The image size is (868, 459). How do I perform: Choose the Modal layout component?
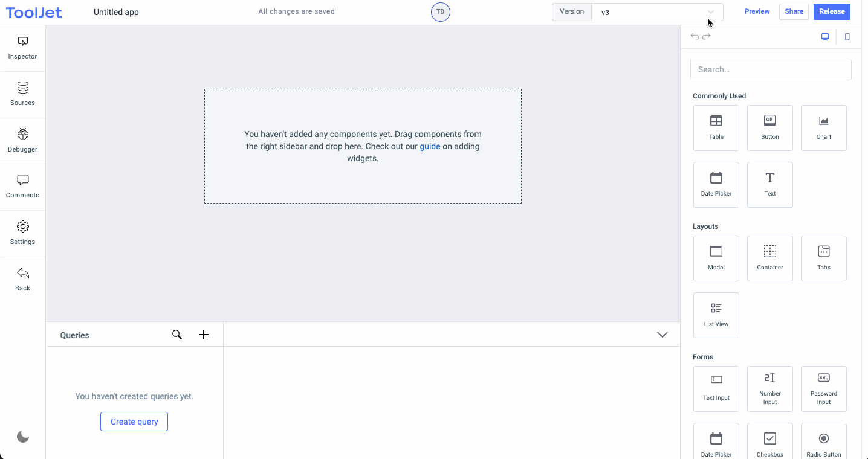tap(716, 258)
